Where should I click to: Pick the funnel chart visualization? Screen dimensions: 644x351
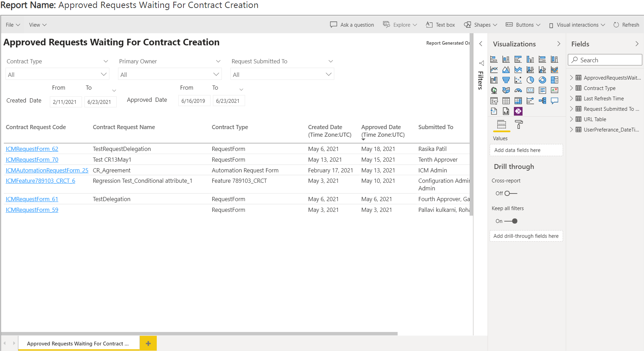coord(506,80)
